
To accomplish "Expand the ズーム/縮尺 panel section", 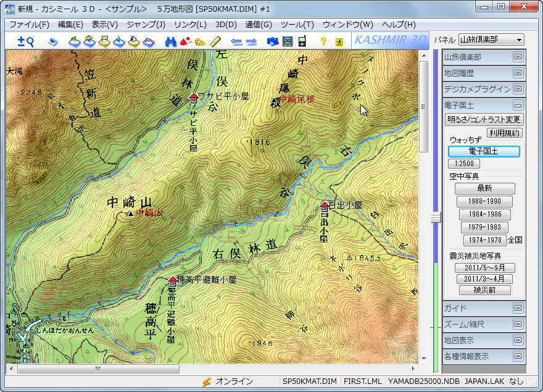I will (x=518, y=324).
